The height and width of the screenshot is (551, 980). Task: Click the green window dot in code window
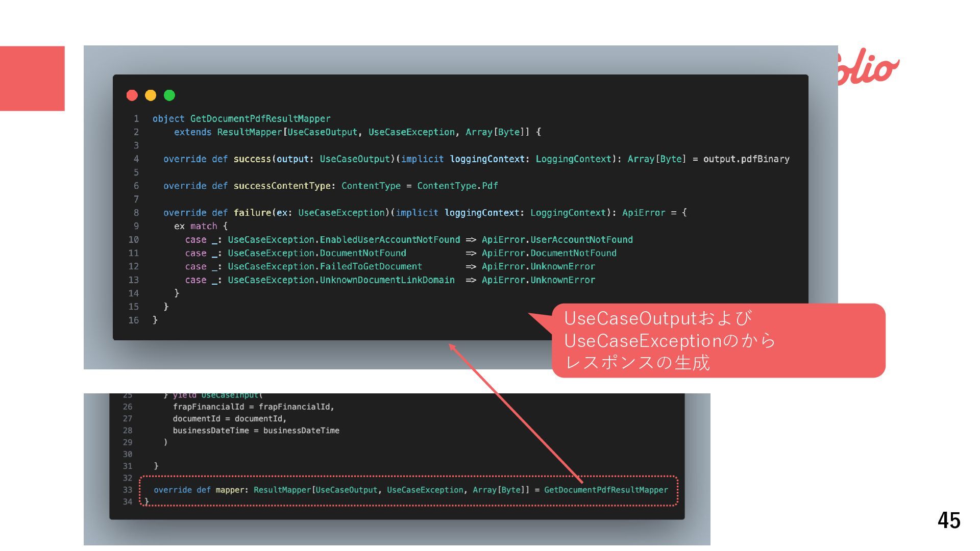click(x=169, y=95)
